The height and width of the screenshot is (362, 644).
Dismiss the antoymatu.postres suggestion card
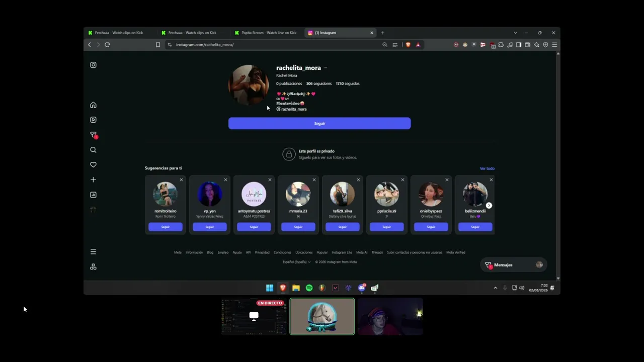coord(270,179)
